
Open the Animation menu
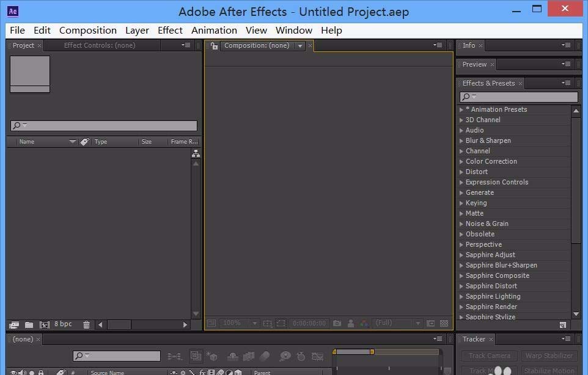(x=214, y=31)
